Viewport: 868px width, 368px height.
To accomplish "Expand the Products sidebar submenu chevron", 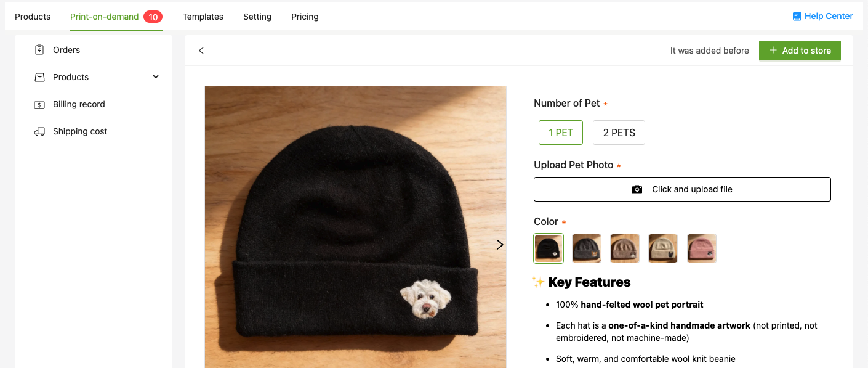I will (x=156, y=77).
